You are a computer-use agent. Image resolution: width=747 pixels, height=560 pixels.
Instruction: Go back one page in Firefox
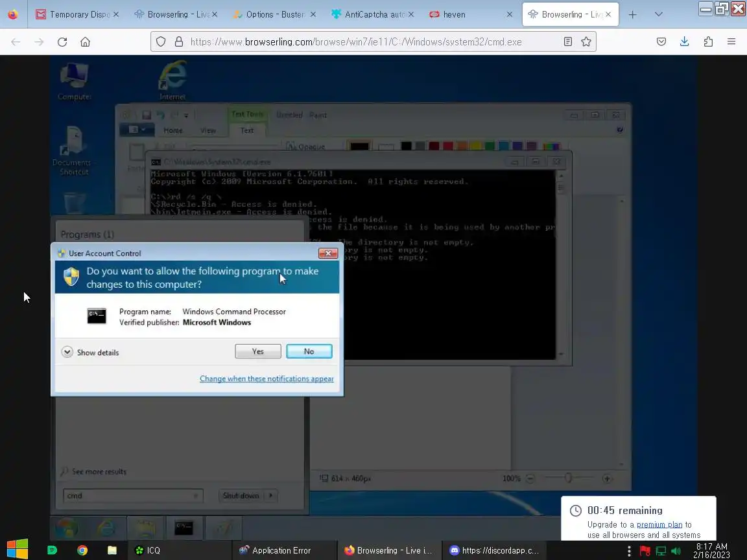pyautogui.click(x=16, y=42)
